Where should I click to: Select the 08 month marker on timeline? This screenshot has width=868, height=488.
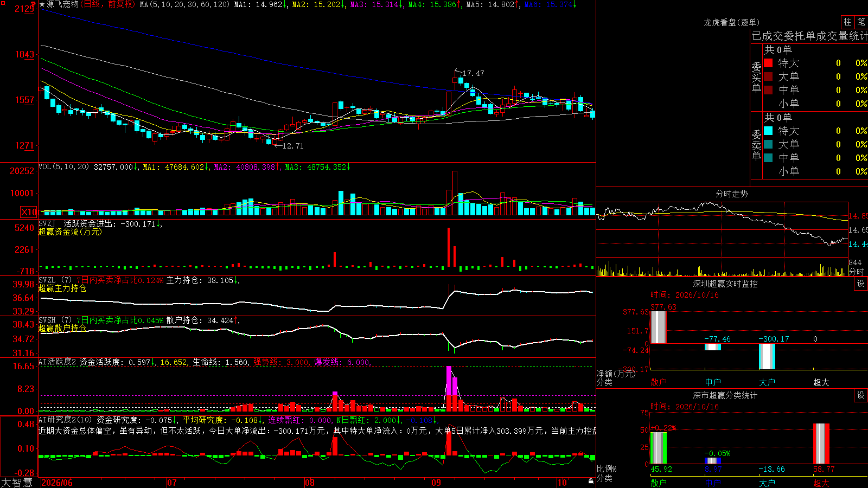click(x=310, y=483)
